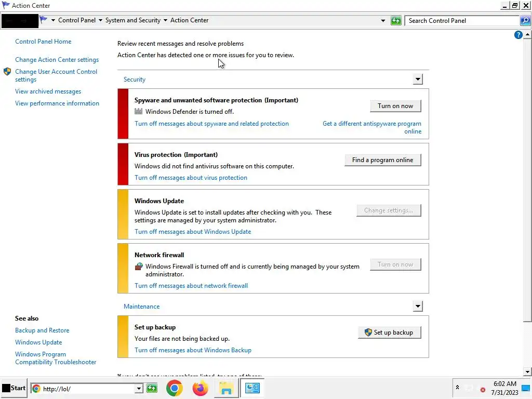Open Control Panel Home link
Viewport: 532px width, 399px height.
click(43, 42)
